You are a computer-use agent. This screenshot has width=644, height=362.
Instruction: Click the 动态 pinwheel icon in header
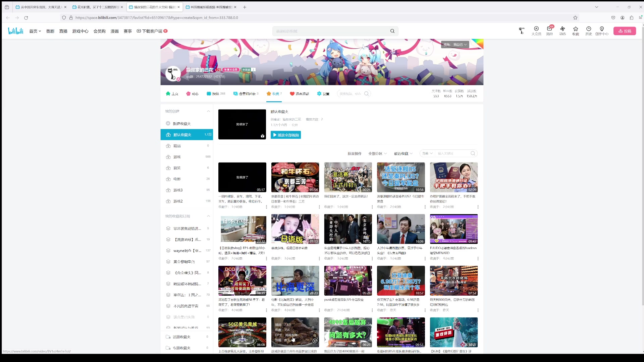[x=562, y=29]
